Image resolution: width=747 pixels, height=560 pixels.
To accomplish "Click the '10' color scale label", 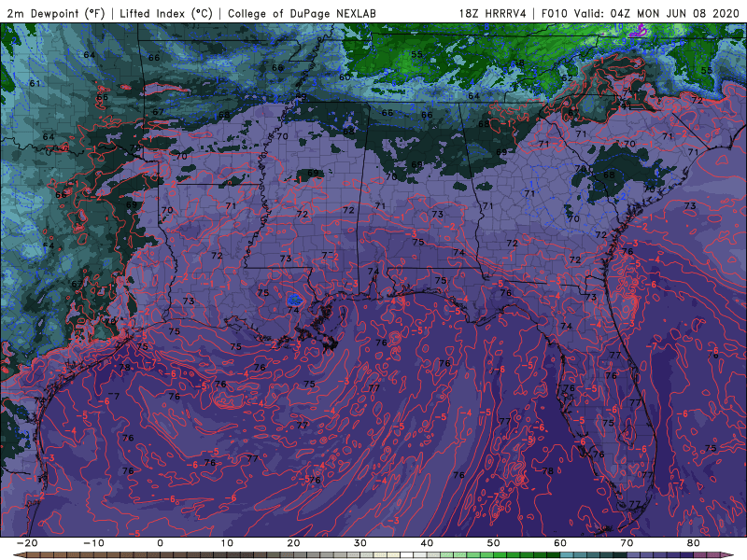I will click(227, 543).
